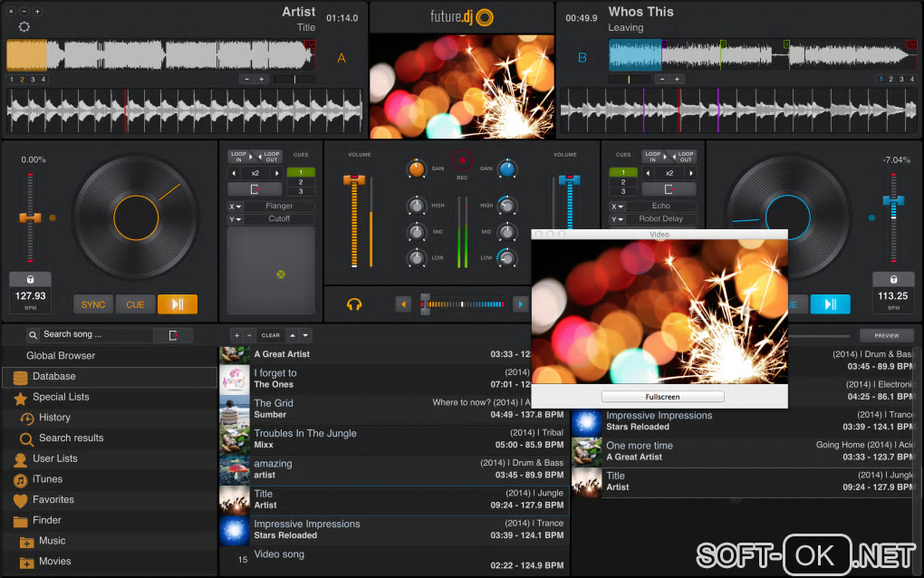Image resolution: width=924 pixels, height=578 pixels.
Task: Expand the Music folder in Finder
Action: click(x=27, y=542)
